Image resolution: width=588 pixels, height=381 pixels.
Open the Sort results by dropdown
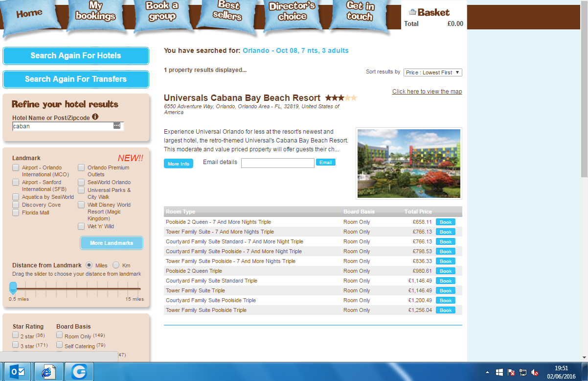[x=433, y=72]
